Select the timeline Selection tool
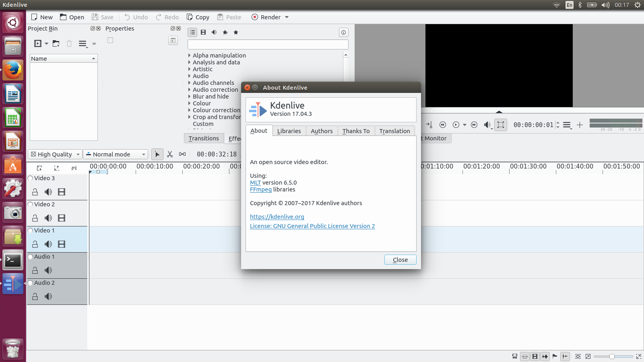The height and width of the screenshot is (362, 644). click(x=157, y=154)
